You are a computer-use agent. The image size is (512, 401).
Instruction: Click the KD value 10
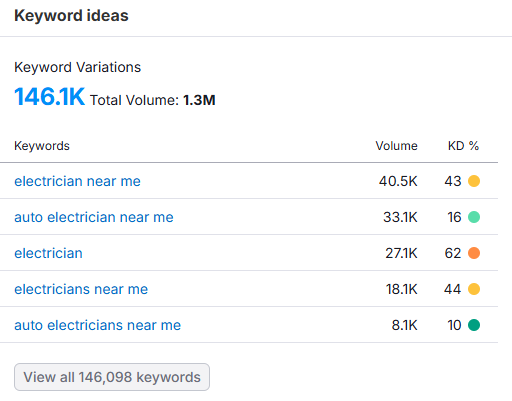(454, 325)
